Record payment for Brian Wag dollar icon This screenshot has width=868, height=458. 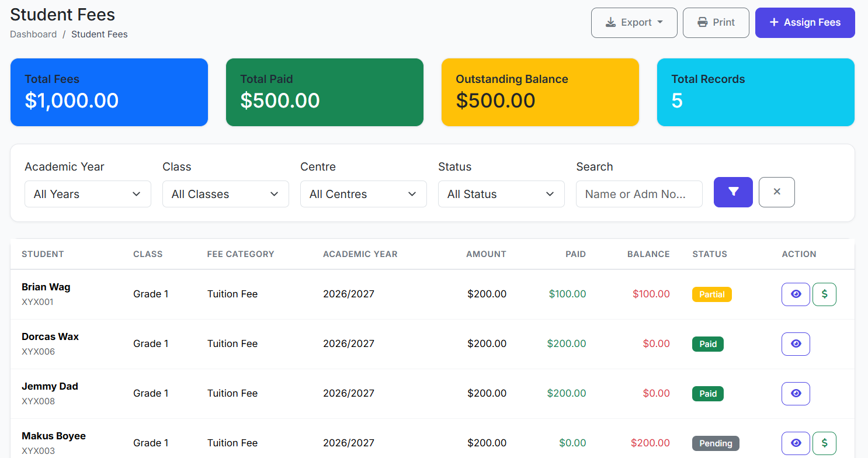point(824,294)
